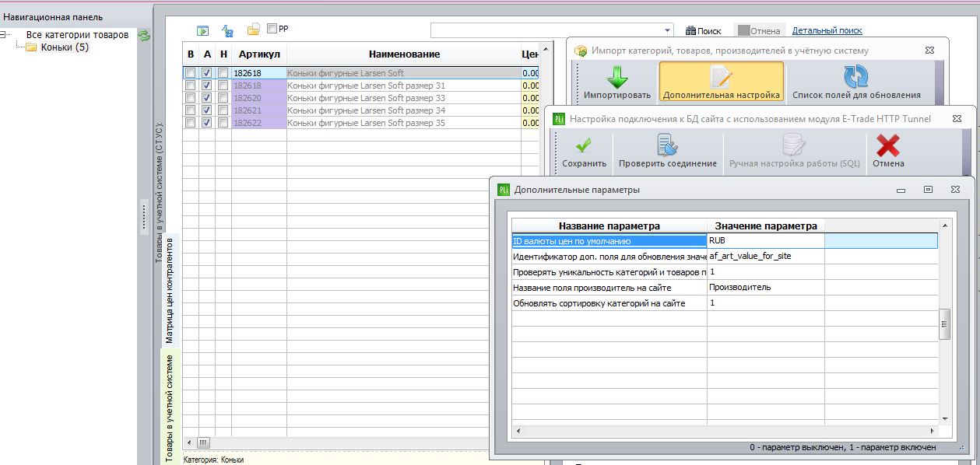Click the PLi icon of Дополнительные параметры window
The height and width of the screenshot is (465, 980).
click(x=504, y=189)
